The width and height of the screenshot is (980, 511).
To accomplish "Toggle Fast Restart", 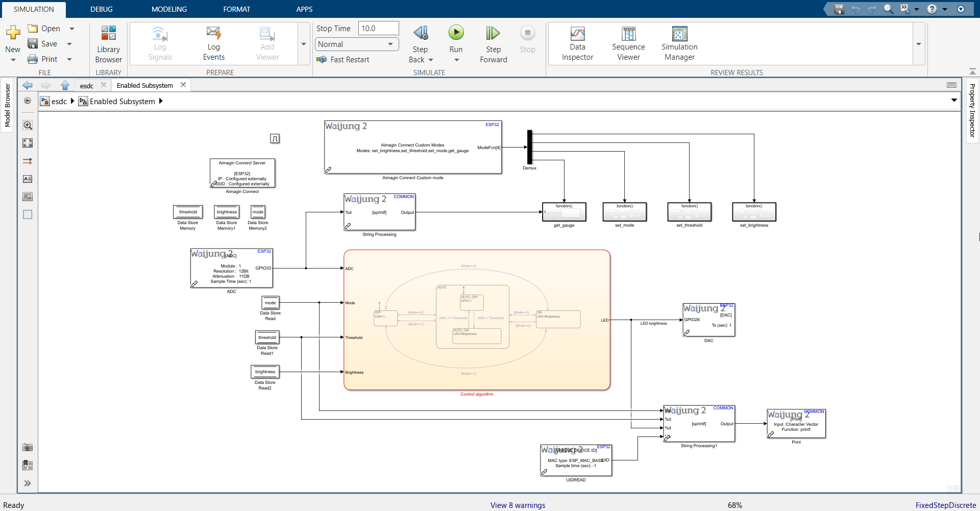I will point(343,60).
